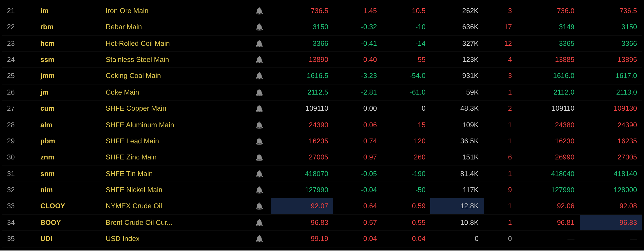Viewport: 644px width, 252px height.
Task: Click the bell icon for SHFE Nickel Main
Action: [x=259, y=190]
